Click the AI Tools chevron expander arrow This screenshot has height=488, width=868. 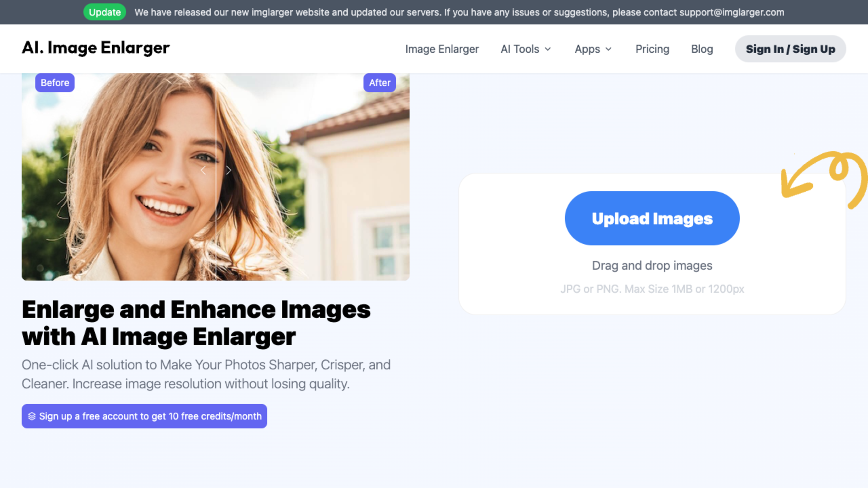tap(549, 49)
